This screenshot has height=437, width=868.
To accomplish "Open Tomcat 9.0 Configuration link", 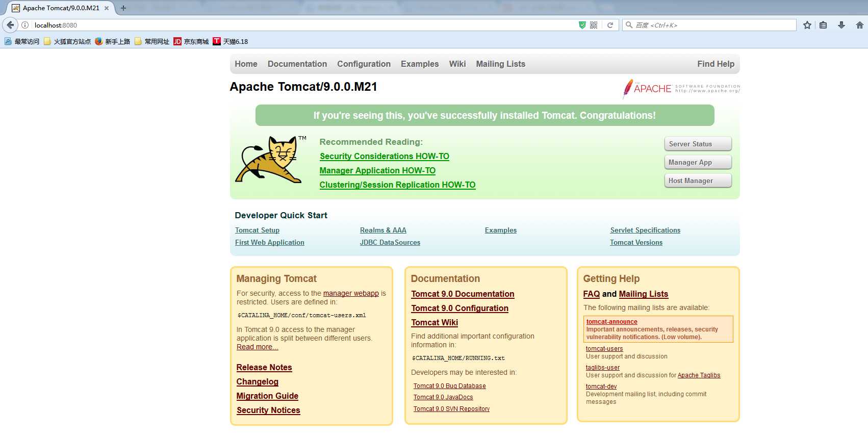I will click(x=460, y=308).
